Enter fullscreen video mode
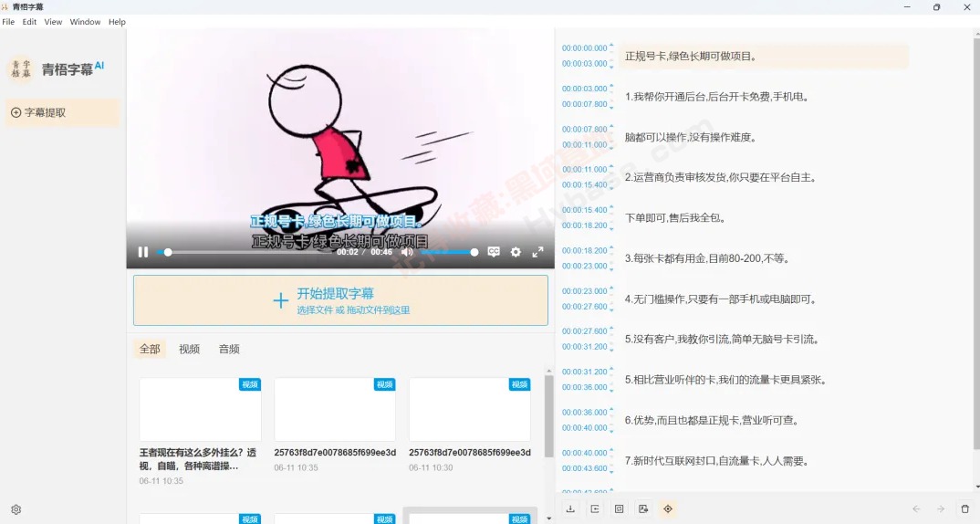 coord(537,252)
